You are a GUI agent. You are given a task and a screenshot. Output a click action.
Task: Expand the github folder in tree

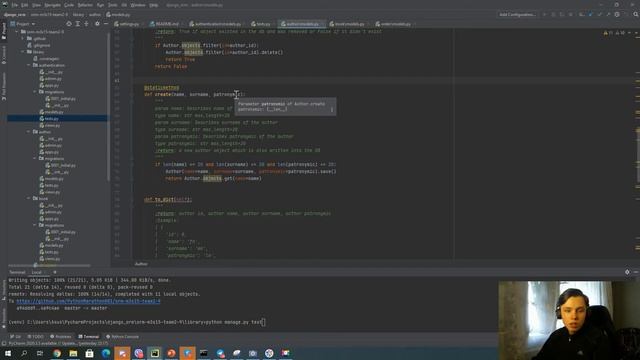pyautogui.click(x=23, y=38)
